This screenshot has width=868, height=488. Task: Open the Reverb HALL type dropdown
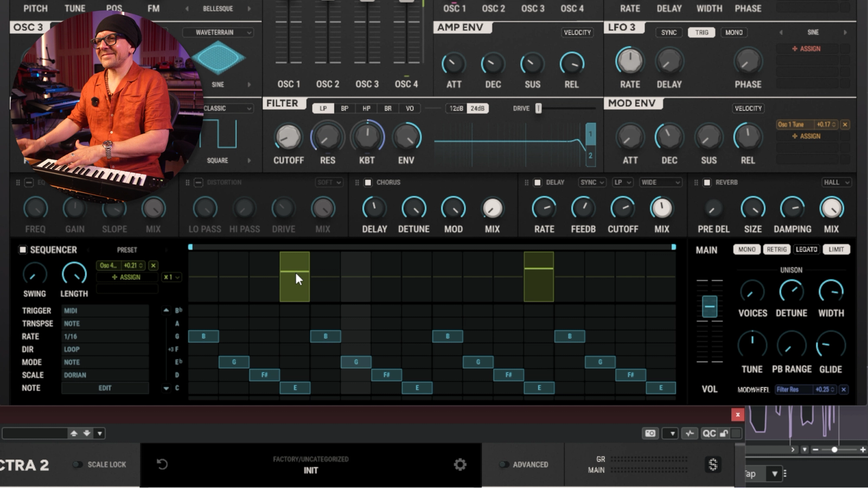pos(836,182)
